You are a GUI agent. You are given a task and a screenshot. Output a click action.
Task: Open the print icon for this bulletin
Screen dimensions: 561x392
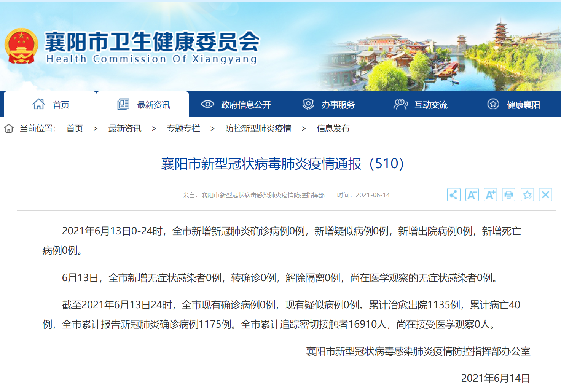pyautogui.click(x=508, y=194)
